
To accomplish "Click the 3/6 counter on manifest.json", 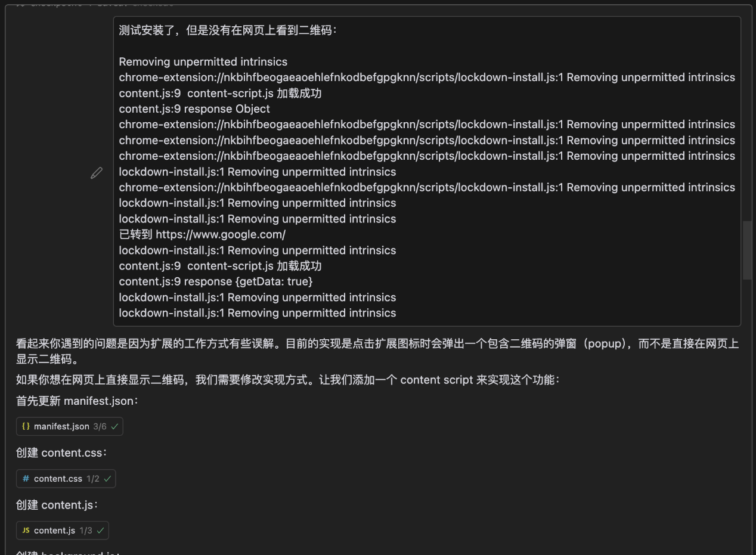I will click(x=100, y=426).
